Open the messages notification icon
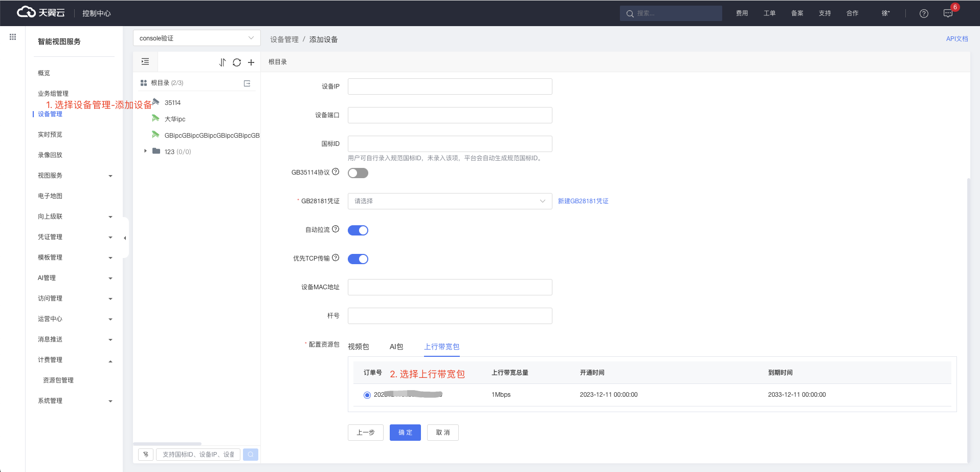 click(x=948, y=14)
